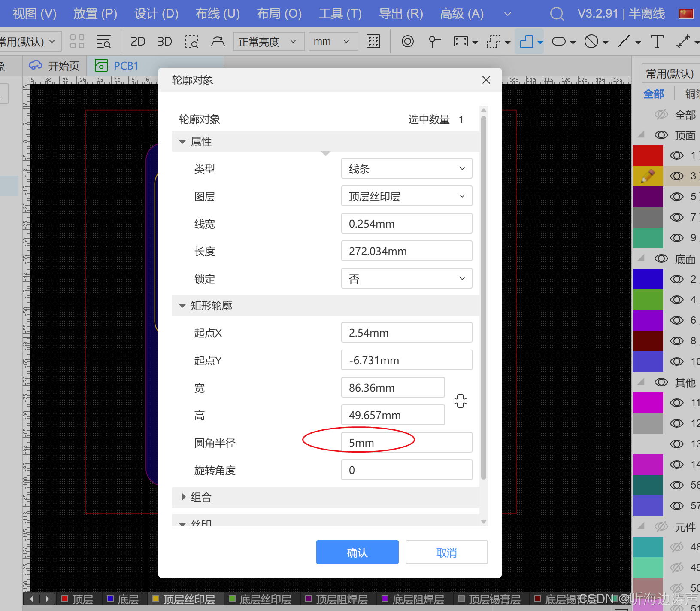
Task: Click the size lock icon beside width
Action: click(461, 401)
